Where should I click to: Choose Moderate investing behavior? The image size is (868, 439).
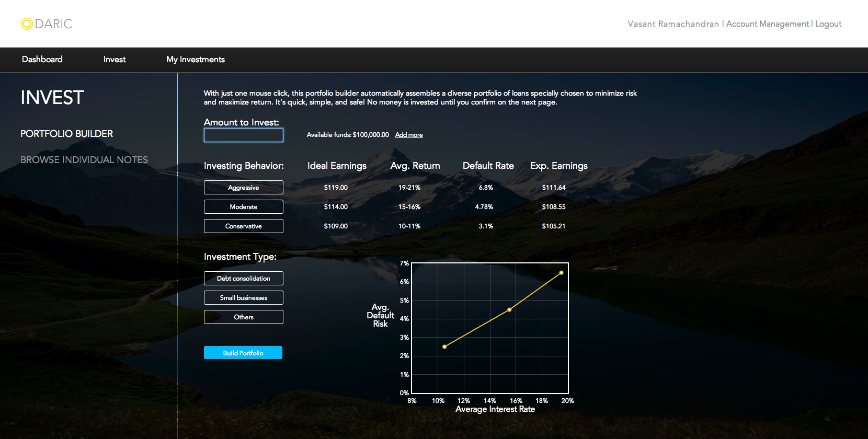(244, 207)
